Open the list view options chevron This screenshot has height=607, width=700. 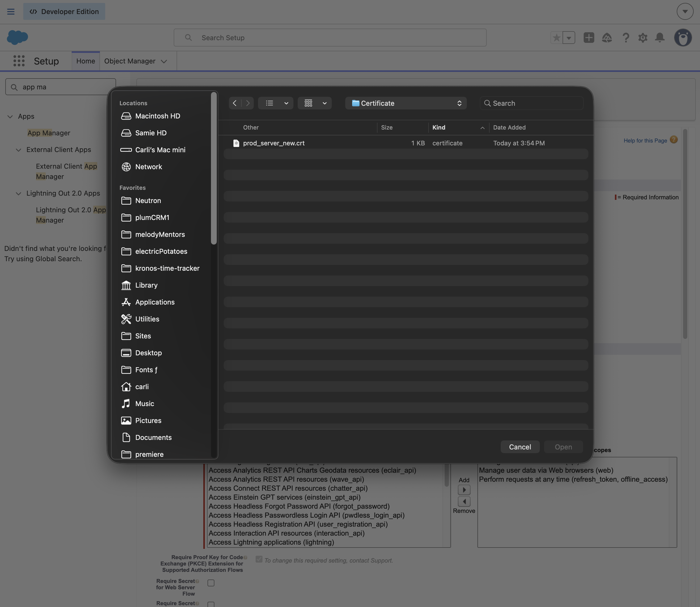pyautogui.click(x=287, y=103)
